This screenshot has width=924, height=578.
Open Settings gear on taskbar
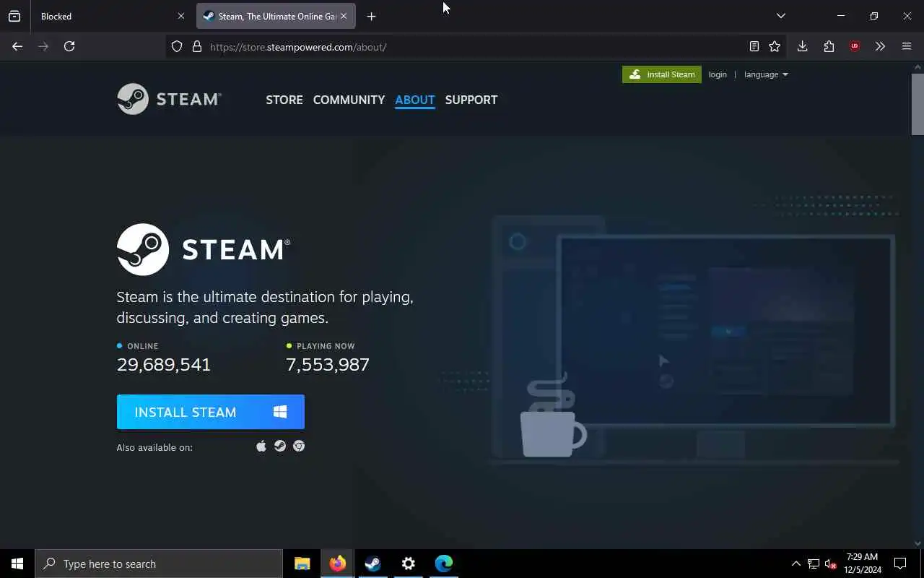[409, 564]
